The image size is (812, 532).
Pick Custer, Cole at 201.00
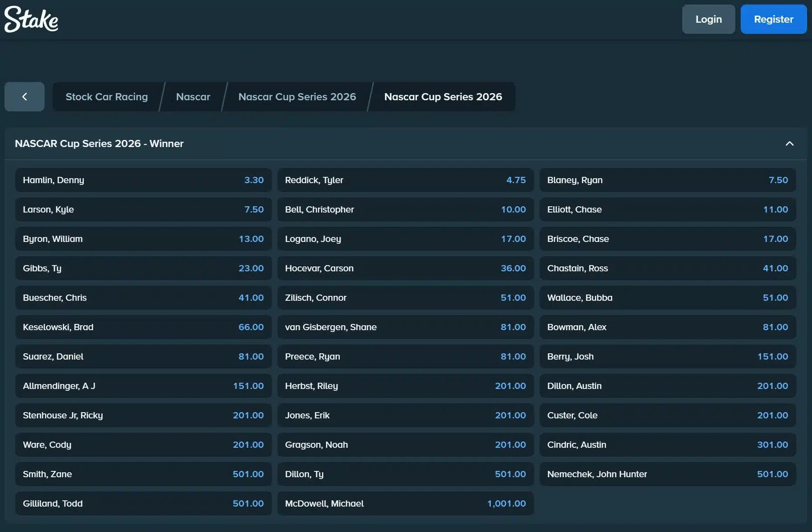click(668, 415)
